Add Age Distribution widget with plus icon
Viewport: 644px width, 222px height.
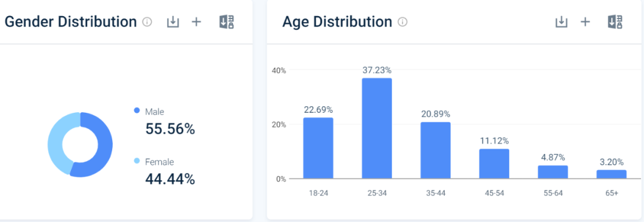coord(586,22)
